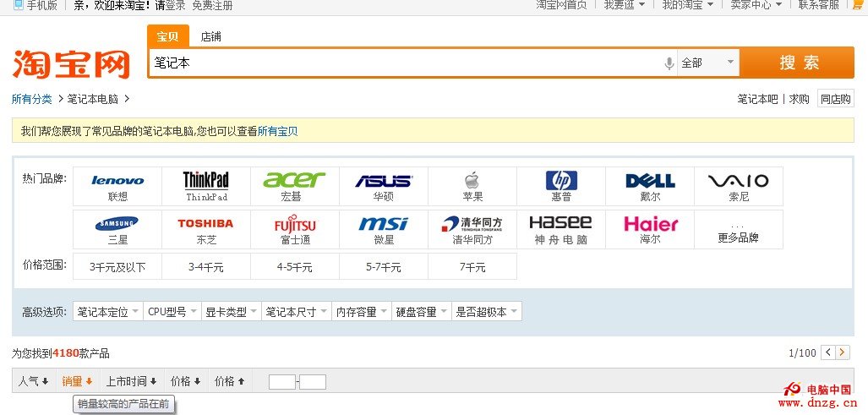Viewport: 868px width, 415px height.
Task: Click the microphone voice search icon
Action: point(669,63)
